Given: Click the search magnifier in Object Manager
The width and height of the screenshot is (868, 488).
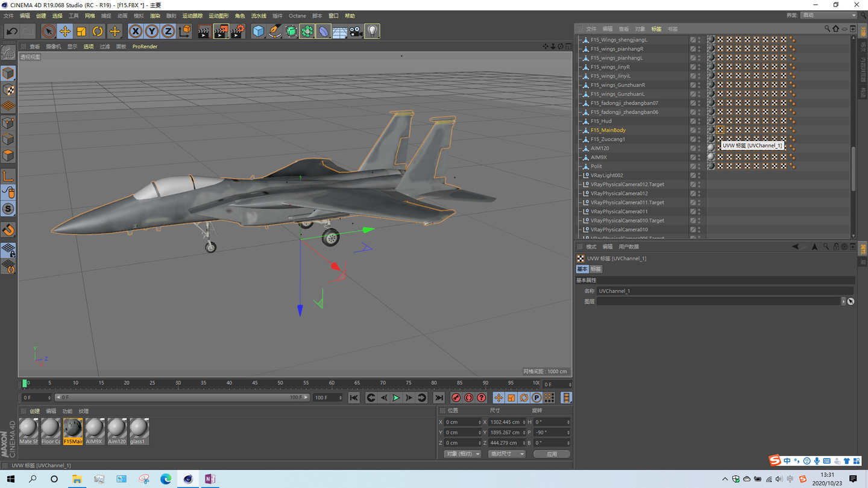Looking at the screenshot, I should 827,29.
